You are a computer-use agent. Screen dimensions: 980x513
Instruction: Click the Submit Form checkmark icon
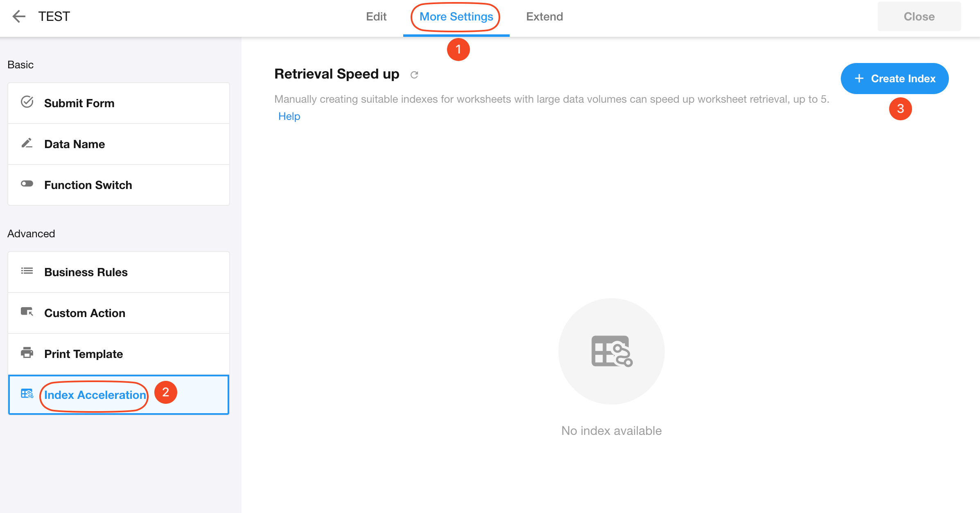[27, 102]
